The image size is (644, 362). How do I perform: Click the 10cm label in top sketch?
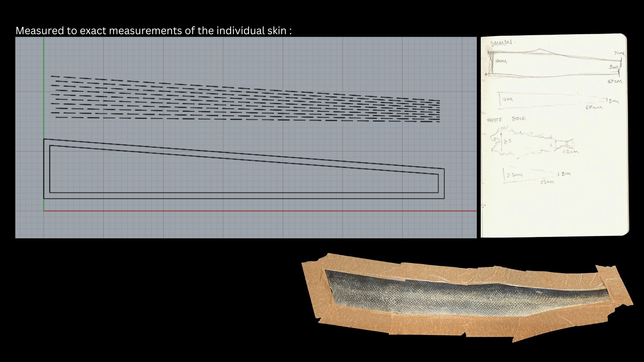501,61
